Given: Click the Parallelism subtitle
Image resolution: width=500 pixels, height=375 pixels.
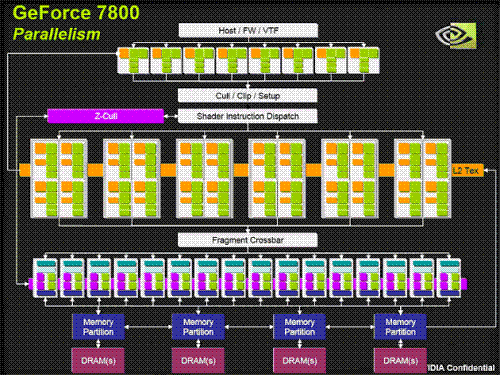Looking at the screenshot, I should (x=56, y=34).
